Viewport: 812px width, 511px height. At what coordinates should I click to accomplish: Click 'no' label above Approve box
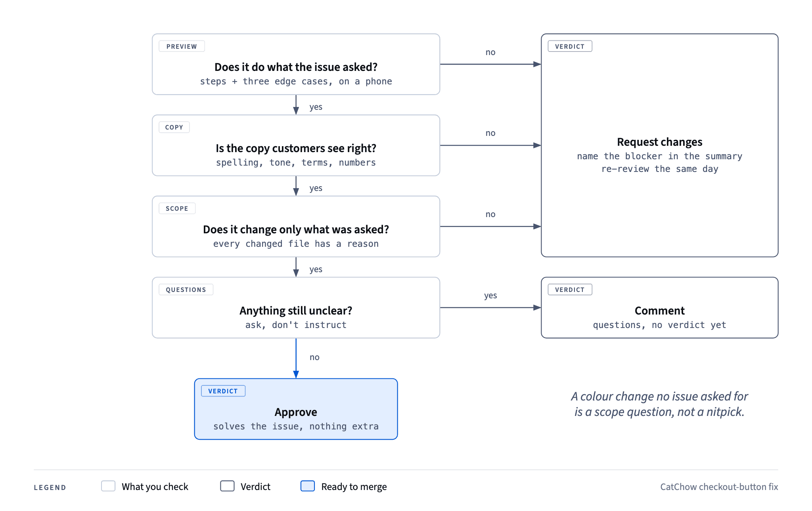tap(314, 357)
